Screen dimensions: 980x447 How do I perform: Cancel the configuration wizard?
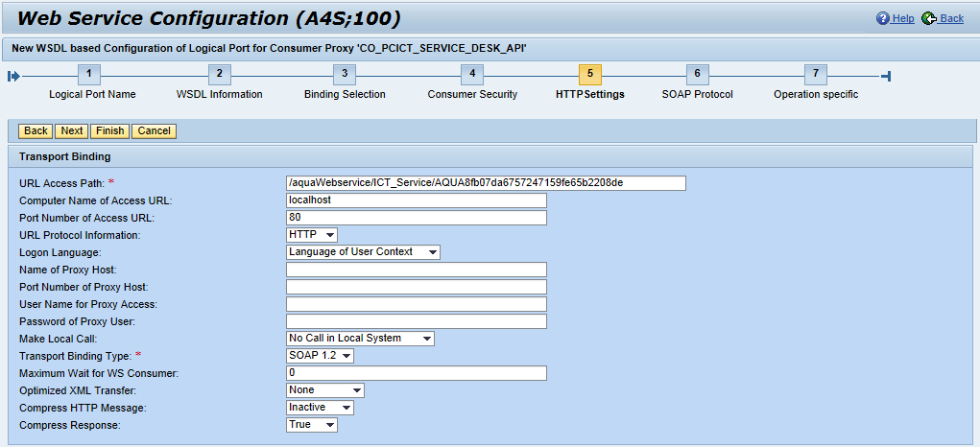click(154, 131)
